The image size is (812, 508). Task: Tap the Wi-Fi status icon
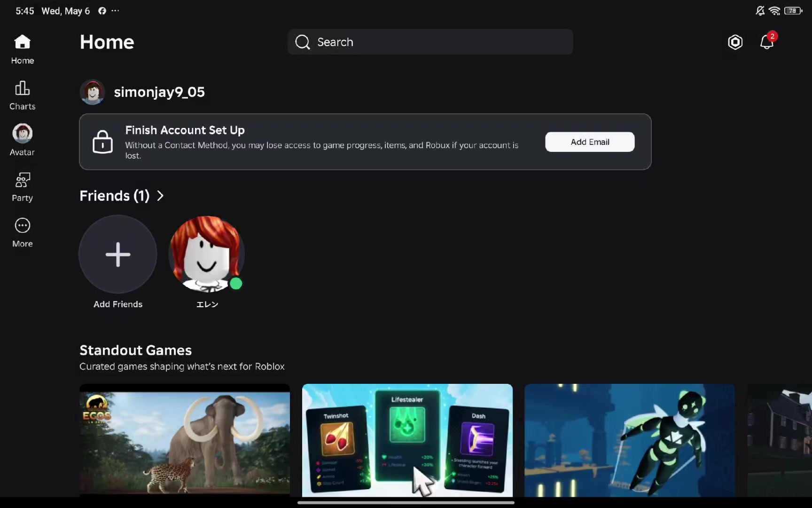[x=774, y=11]
